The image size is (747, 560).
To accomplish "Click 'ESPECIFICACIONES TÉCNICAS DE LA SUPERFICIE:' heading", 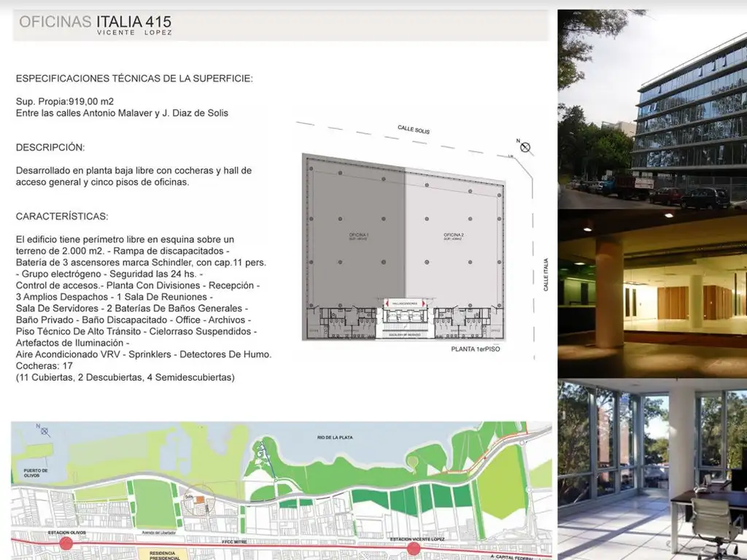I will [x=134, y=79].
